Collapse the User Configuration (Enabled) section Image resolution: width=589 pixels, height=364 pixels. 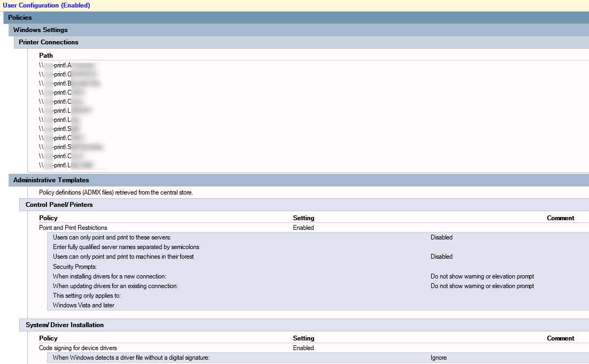pos(47,5)
